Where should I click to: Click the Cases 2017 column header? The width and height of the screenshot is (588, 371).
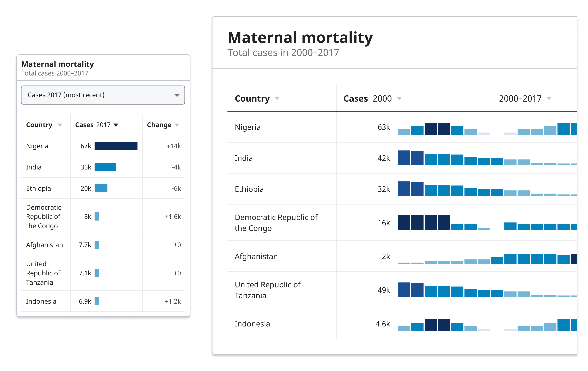[93, 125]
